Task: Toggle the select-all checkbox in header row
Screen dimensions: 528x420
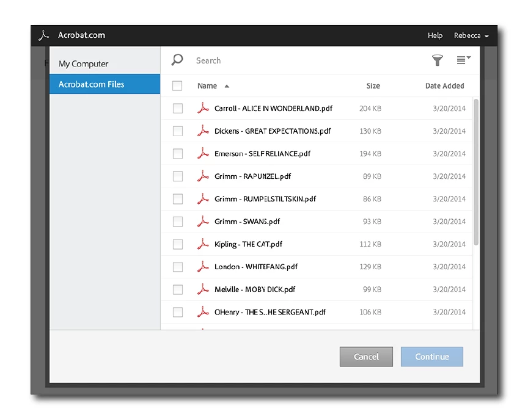Action: click(177, 85)
